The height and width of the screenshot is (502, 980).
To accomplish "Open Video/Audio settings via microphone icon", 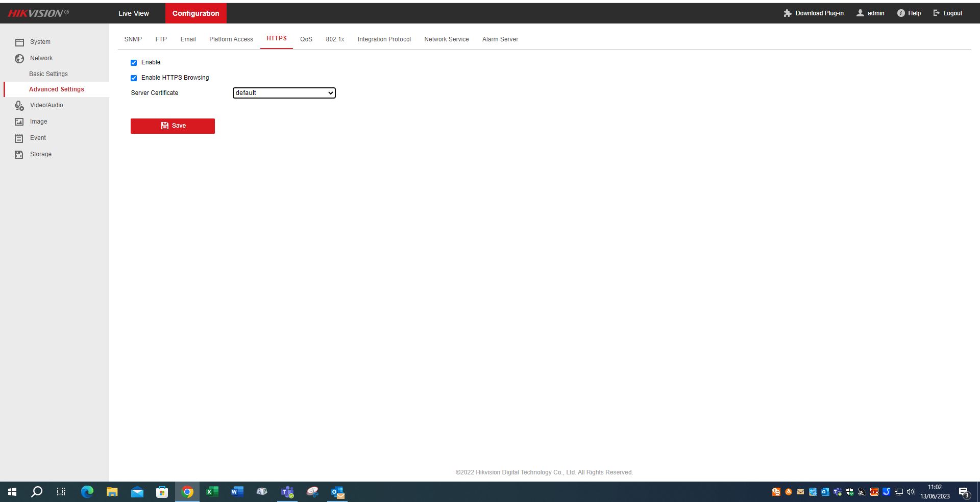I will tap(19, 106).
